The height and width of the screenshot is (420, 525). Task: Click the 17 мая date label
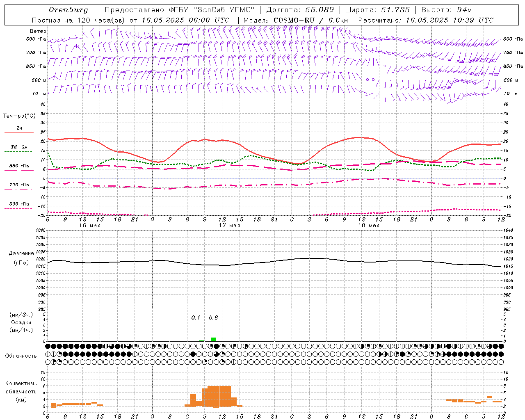(229, 226)
